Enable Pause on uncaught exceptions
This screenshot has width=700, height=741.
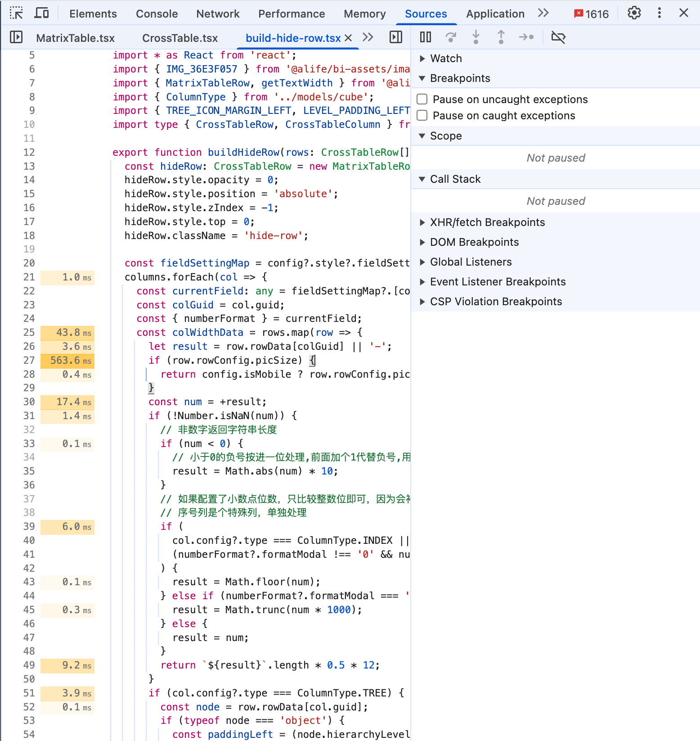422,99
